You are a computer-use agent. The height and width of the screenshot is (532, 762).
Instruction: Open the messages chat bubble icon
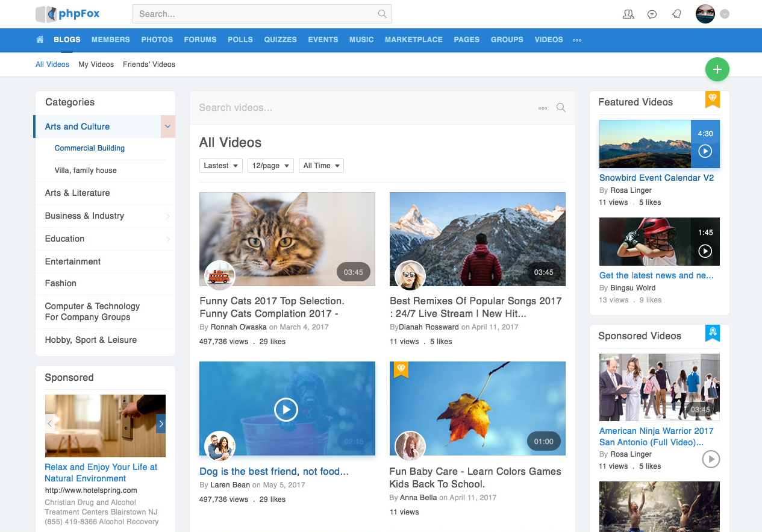click(652, 14)
